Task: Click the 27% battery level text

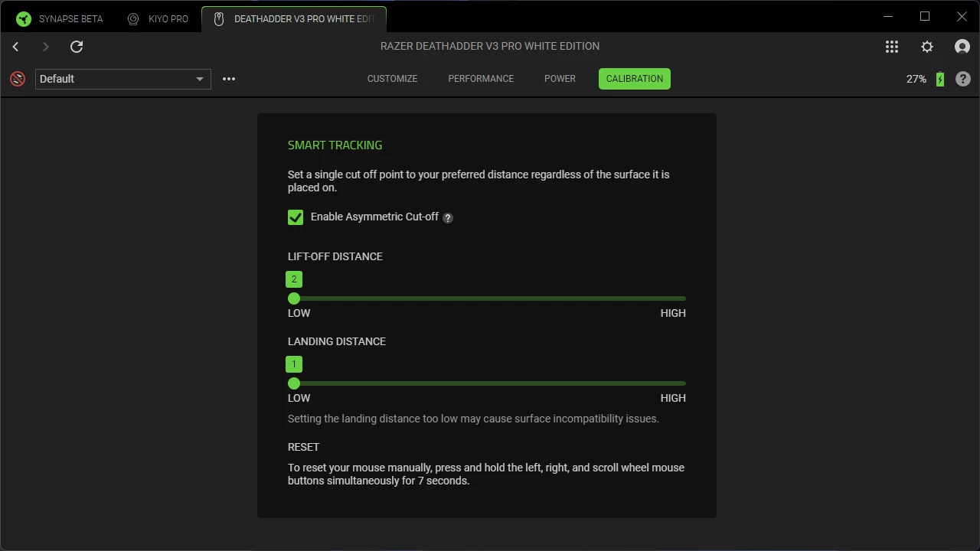Action: [x=916, y=79]
